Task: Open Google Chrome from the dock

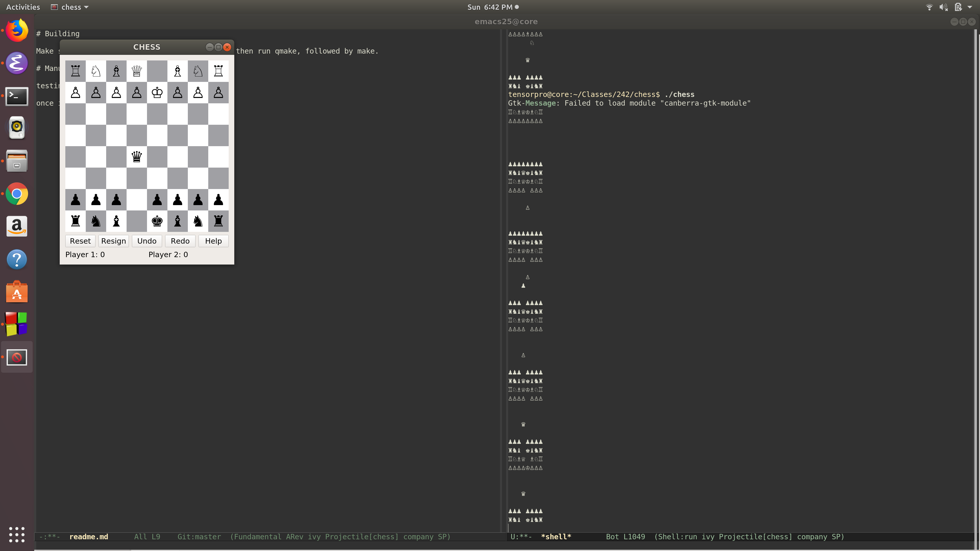Action: pos(17,194)
